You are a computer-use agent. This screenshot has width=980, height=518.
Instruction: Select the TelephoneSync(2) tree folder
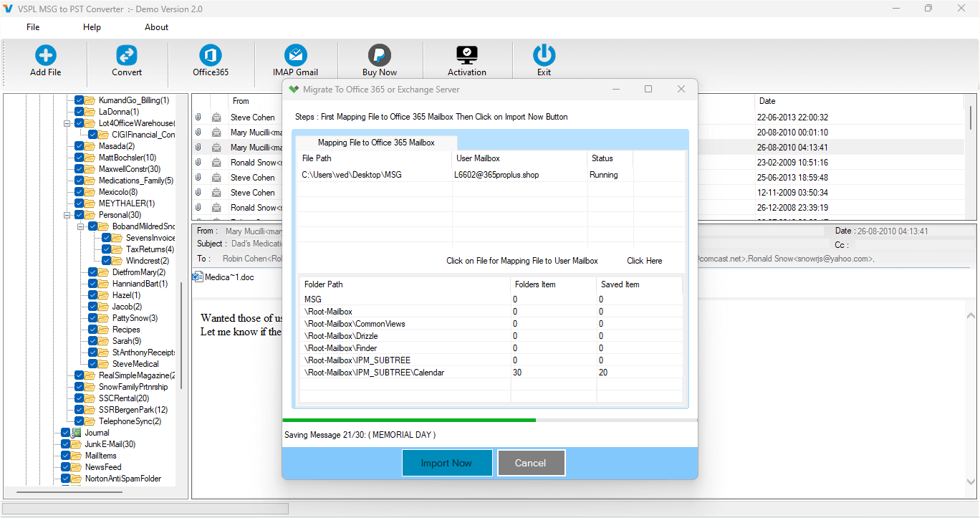pos(130,421)
